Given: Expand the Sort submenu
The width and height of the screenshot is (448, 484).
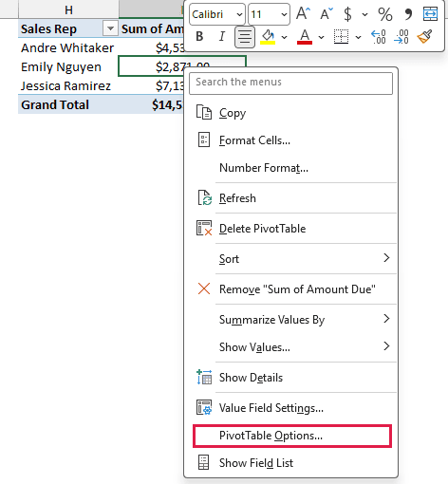Looking at the screenshot, I should click(x=386, y=258).
